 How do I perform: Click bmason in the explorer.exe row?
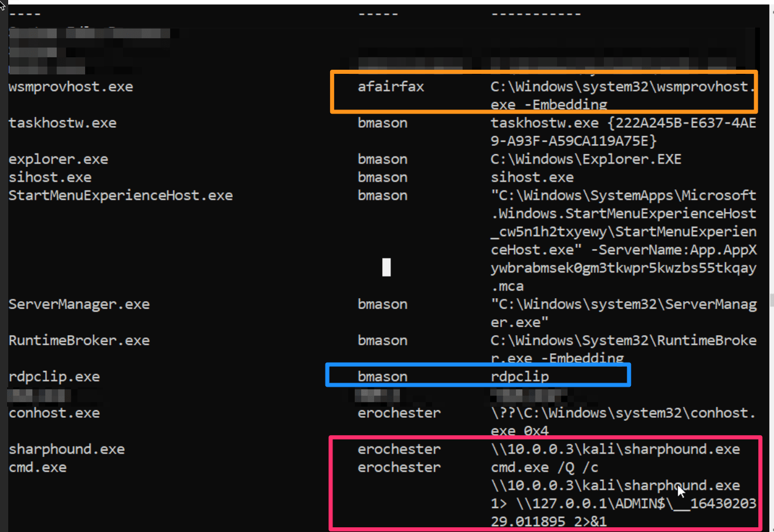pyautogui.click(x=383, y=159)
